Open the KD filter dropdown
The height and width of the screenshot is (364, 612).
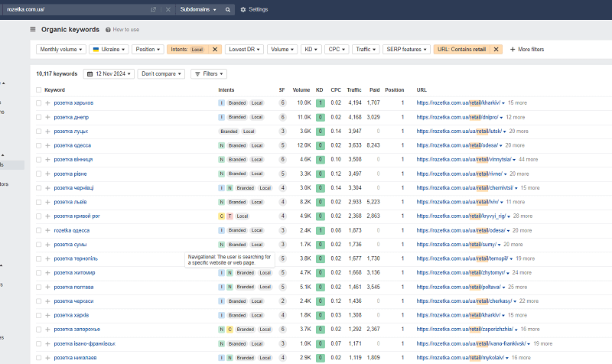pos(311,50)
